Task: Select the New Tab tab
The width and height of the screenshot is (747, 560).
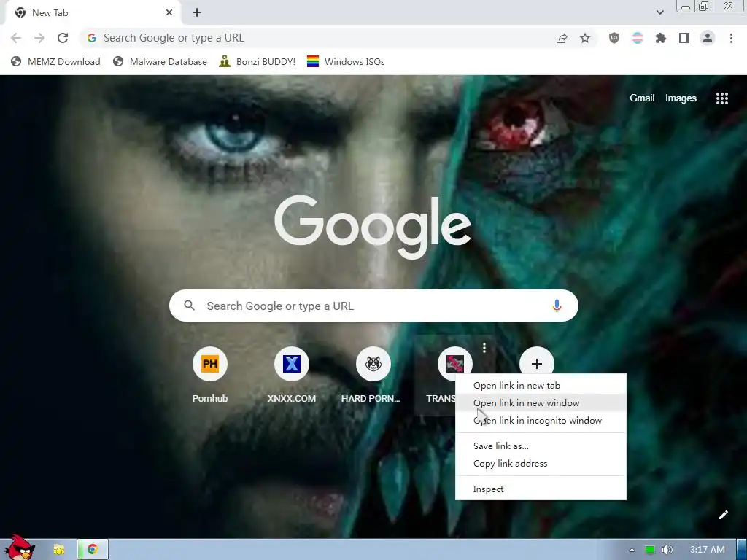Action: pos(93,13)
